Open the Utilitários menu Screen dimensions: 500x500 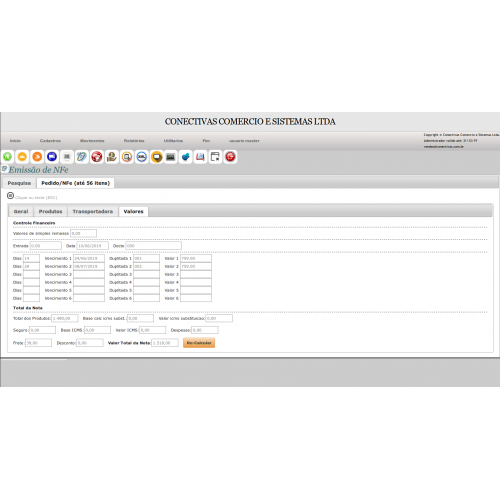[173, 141]
